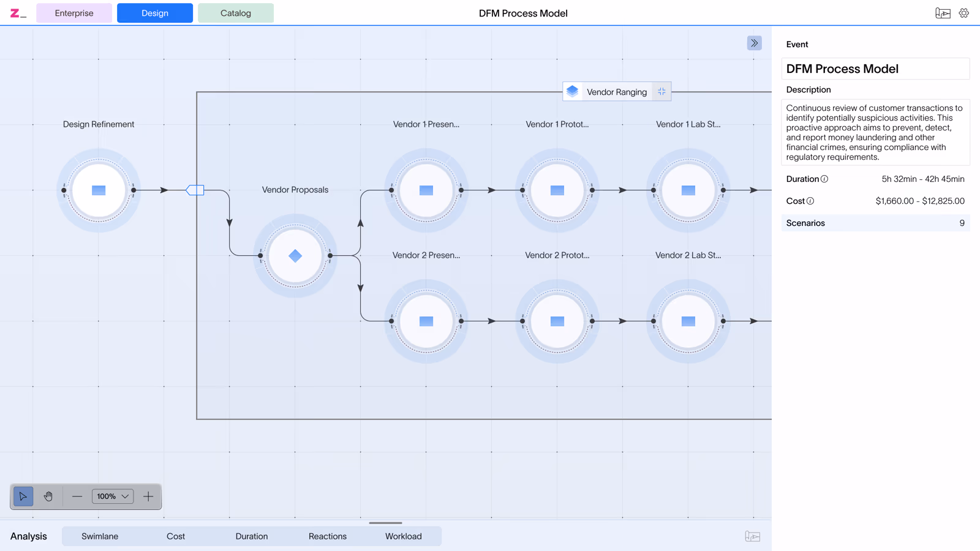Open the 100% zoom level dropdown

tap(113, 497)
